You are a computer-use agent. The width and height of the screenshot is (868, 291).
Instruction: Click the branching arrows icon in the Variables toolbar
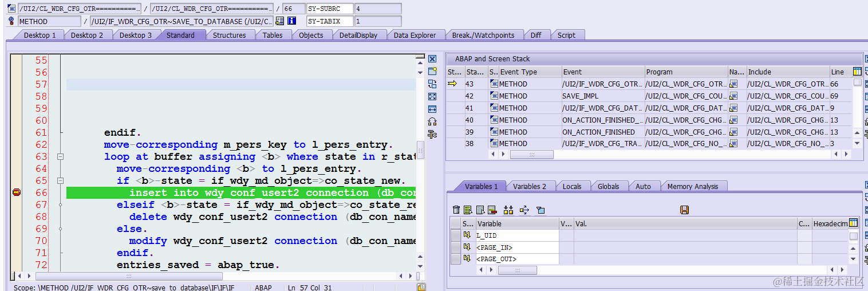[524, 210]
